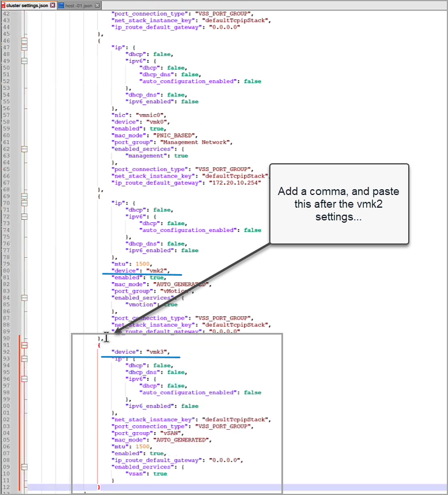Click the "dhcp_dns": false line 51

(170, 74)
